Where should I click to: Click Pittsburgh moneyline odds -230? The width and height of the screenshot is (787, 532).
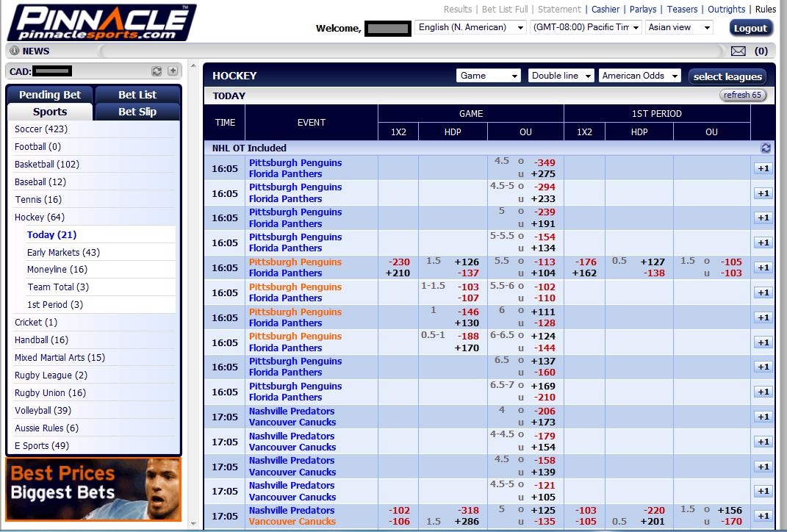pyautogui.click(x=399, y=262)
